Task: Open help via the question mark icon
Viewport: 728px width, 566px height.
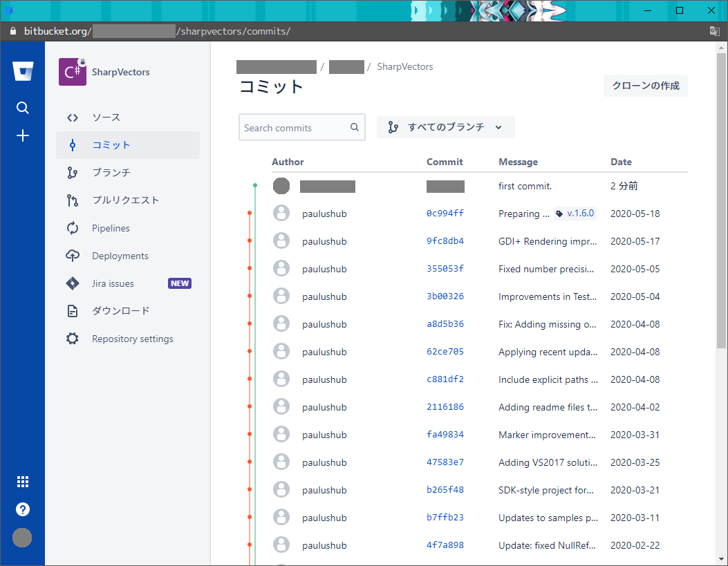Action: click(x=22, y=509)
